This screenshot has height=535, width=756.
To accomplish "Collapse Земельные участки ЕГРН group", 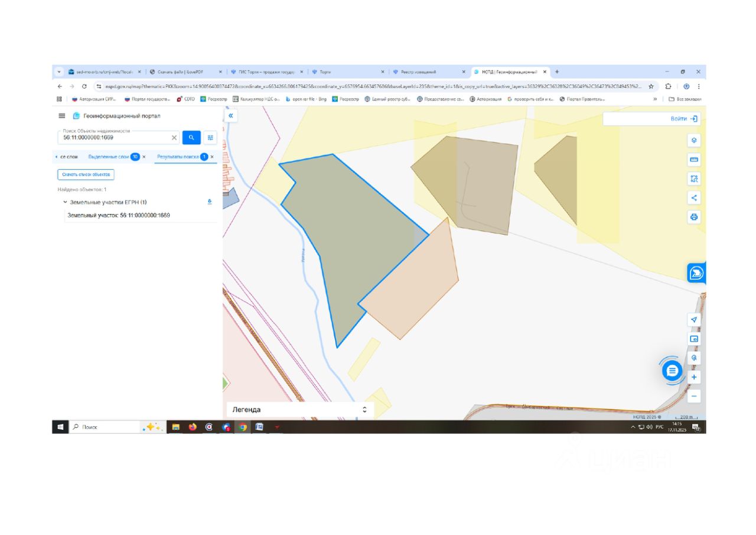I will point(65,202).
